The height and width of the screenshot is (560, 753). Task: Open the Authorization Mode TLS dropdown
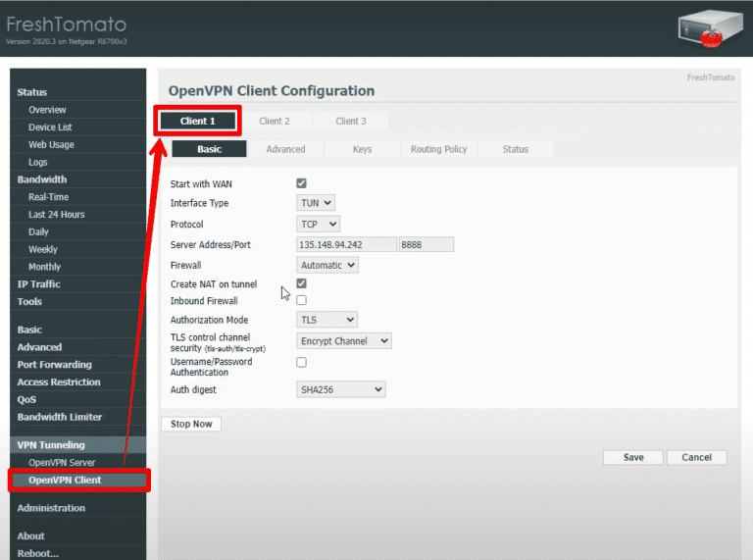coord(327,320)
